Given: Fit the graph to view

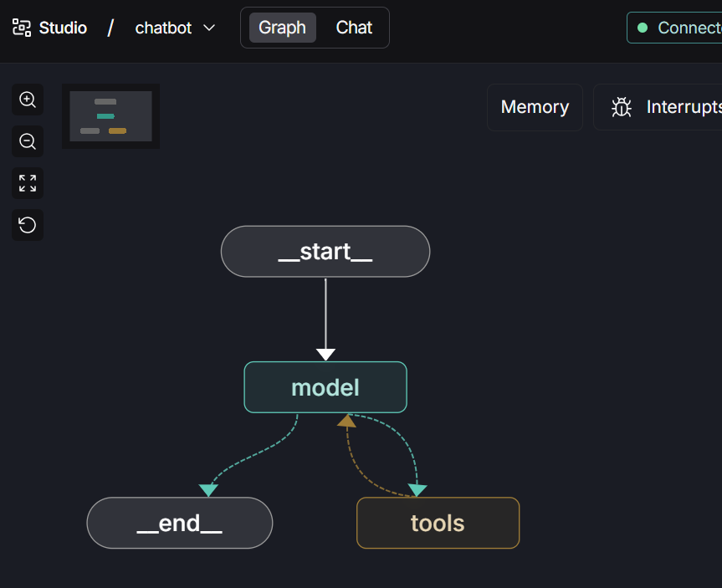Looking at the screenshot, I should 28,183.
